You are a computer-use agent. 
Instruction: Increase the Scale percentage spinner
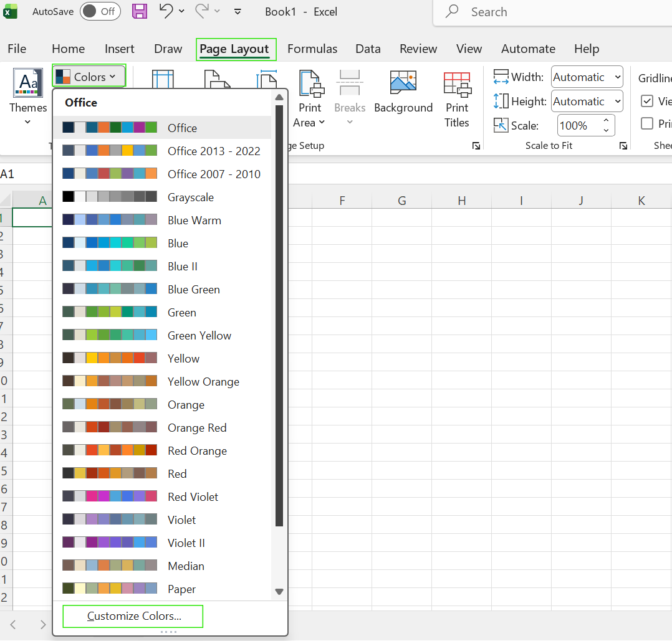click(606, 120)
